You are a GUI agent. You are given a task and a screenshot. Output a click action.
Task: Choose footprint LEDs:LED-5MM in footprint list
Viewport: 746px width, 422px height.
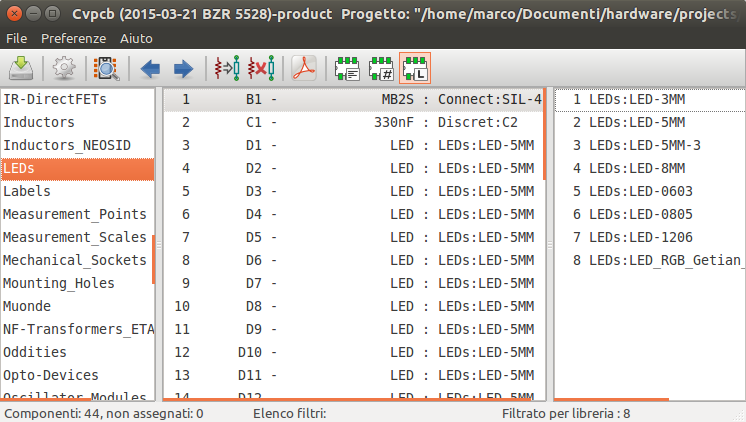tap(650, 122)
